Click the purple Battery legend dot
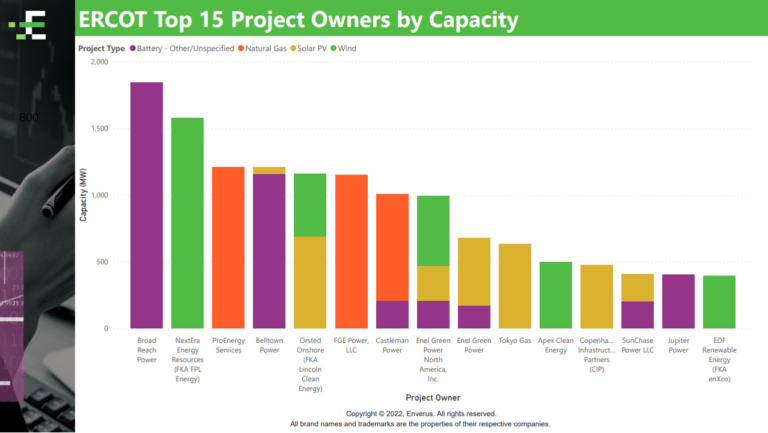Viewport: 768px width, 433px height. [x=133, y=48]
